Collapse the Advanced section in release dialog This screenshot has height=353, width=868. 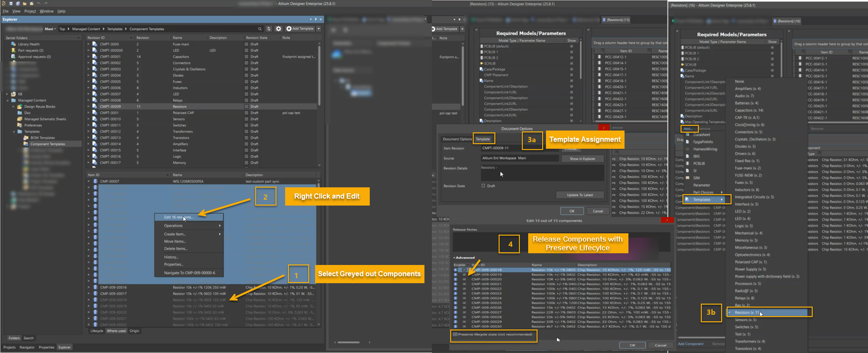(454, 258)
